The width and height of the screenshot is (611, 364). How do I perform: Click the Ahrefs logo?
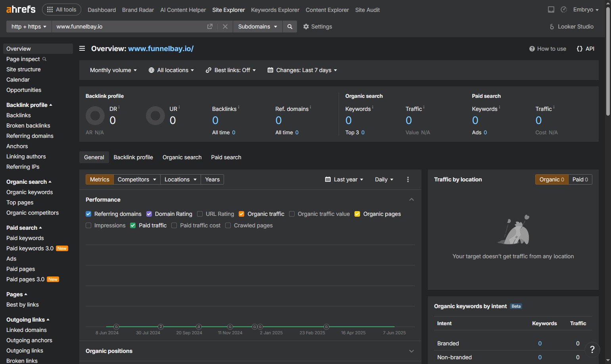pyautogui.click(x=21, y=9)
